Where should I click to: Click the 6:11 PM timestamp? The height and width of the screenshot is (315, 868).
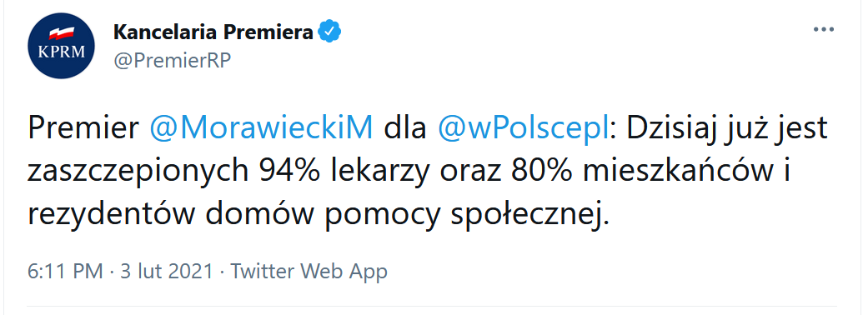click(x=65, y=272)
